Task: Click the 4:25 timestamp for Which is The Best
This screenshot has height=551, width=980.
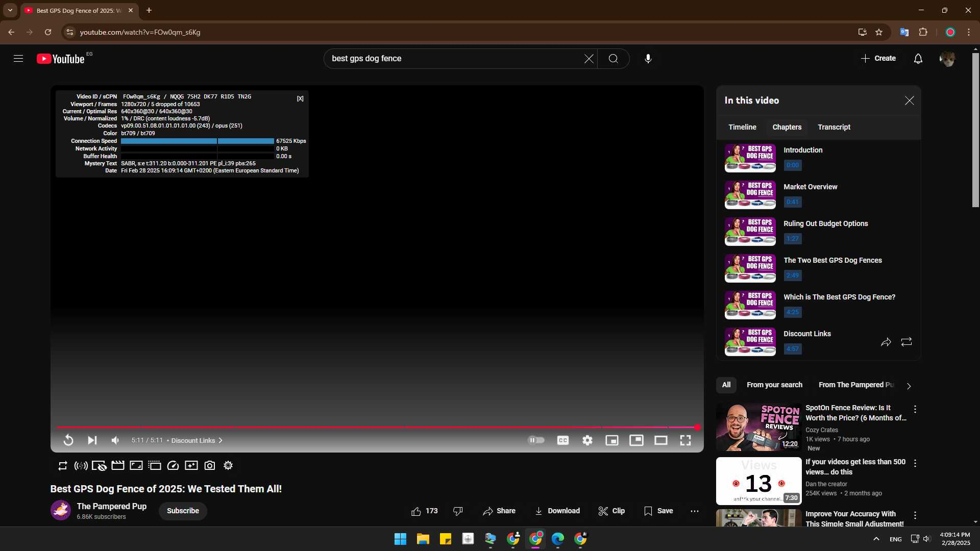Action: click(793, 312)
